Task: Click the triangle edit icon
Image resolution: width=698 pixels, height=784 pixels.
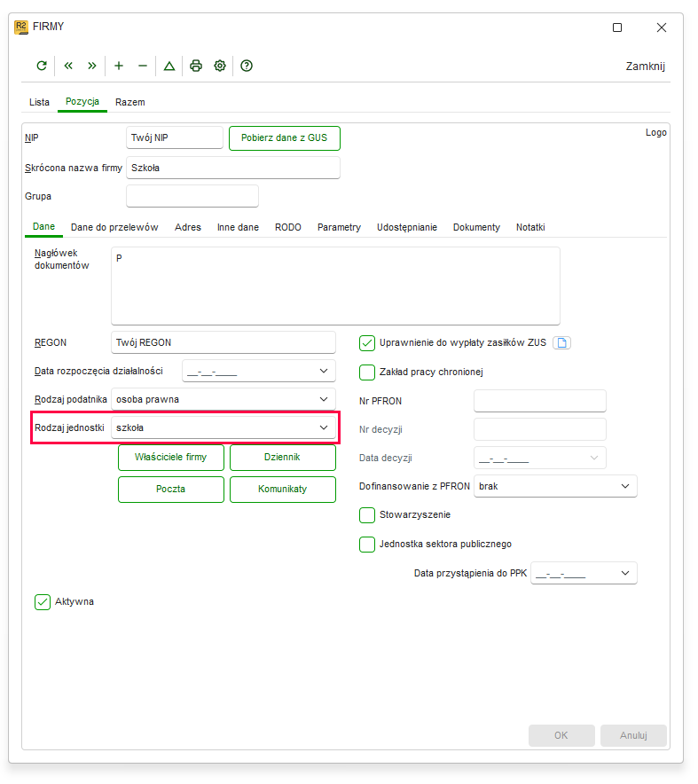Action: (x=169, y=66)
